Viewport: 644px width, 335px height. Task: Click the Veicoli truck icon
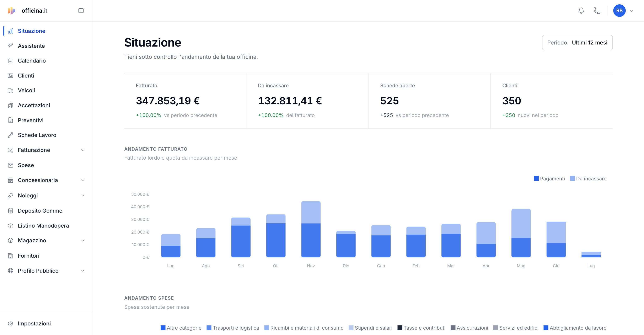pyautogui.click(x=11, y=90)
